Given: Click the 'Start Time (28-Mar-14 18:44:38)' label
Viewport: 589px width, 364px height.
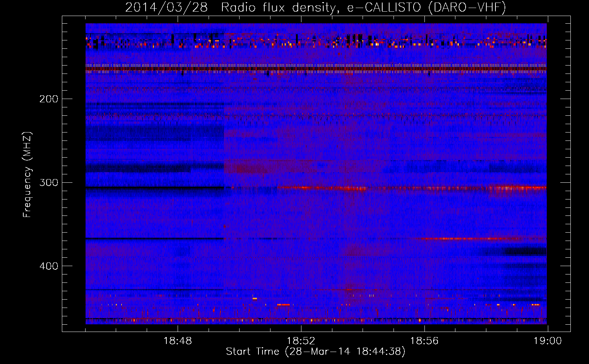Looking at the screenshot, I should pos(316,352).
